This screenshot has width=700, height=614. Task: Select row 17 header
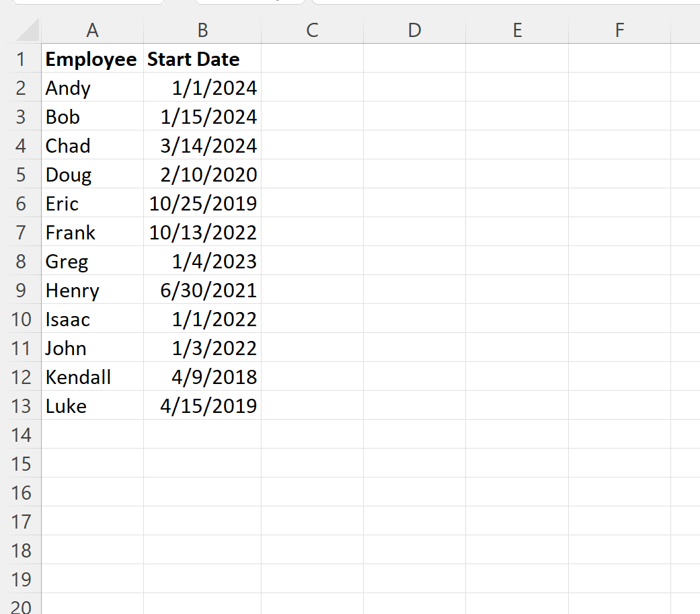coord(21,522)
